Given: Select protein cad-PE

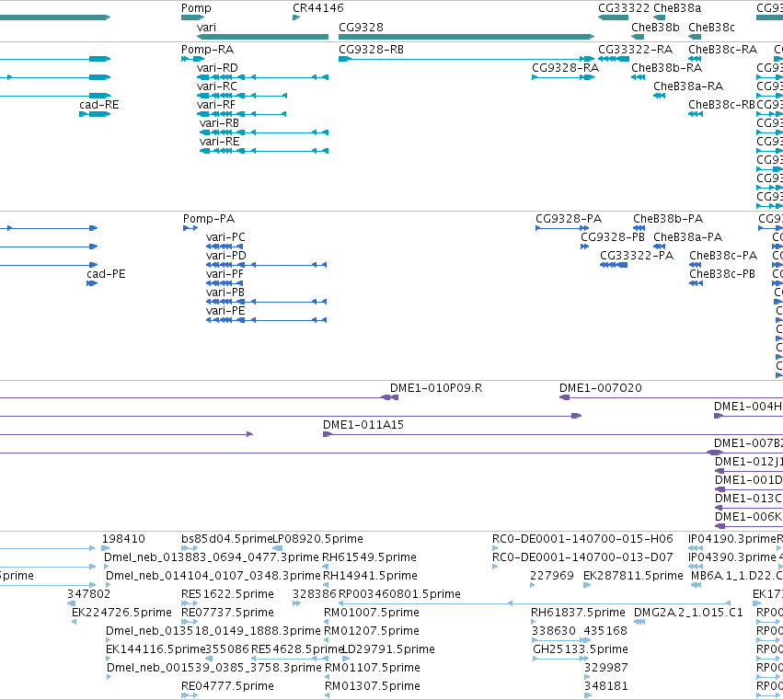Looking at the screenshot, I should [x=106, y=274].
